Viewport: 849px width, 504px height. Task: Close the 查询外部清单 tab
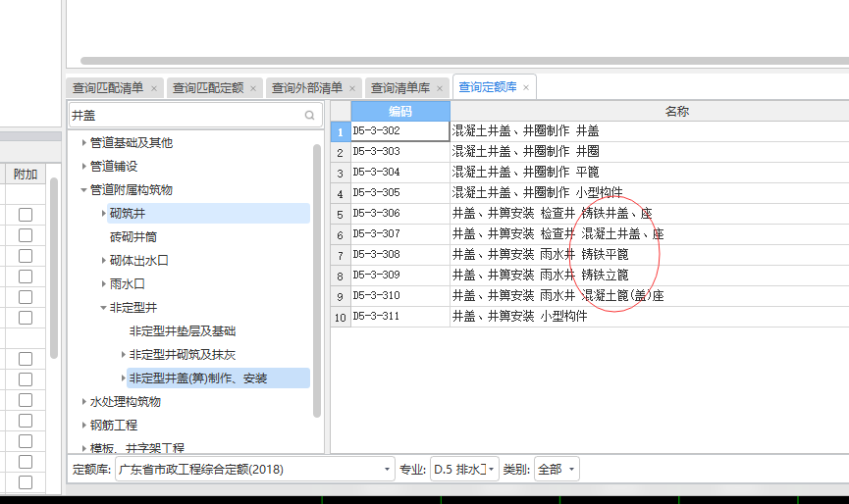tap(352, 88)
